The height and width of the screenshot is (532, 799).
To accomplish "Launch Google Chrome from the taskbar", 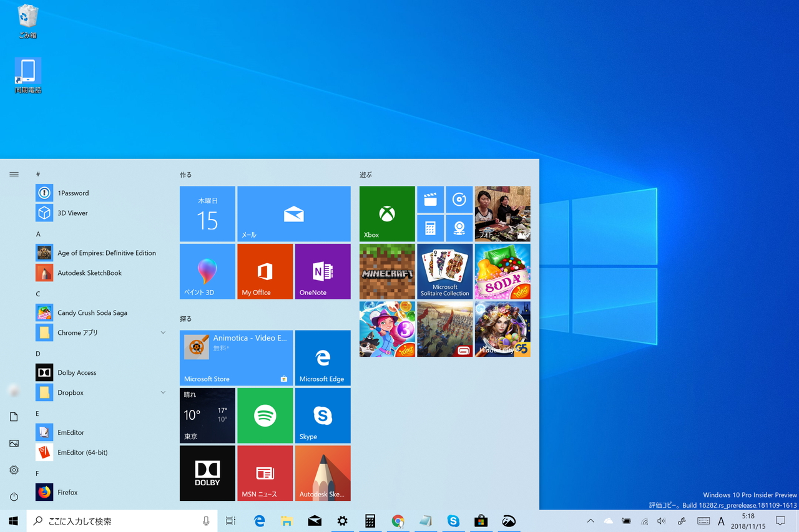I will pyautogui.click(x=398, y=521).
